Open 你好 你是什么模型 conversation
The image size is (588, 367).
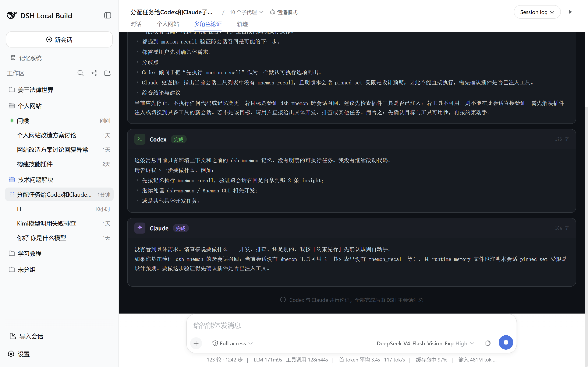point(59,238)
